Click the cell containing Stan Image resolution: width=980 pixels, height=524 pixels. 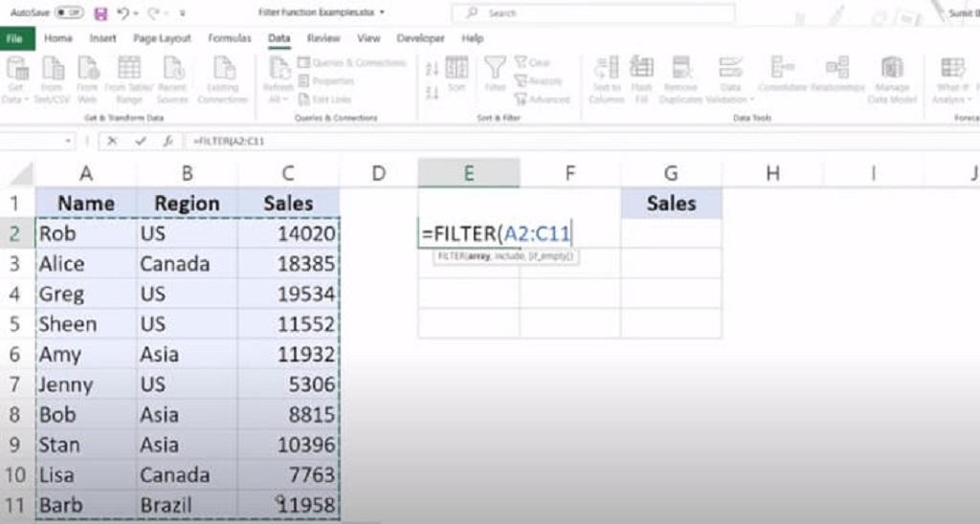[86, 445]
